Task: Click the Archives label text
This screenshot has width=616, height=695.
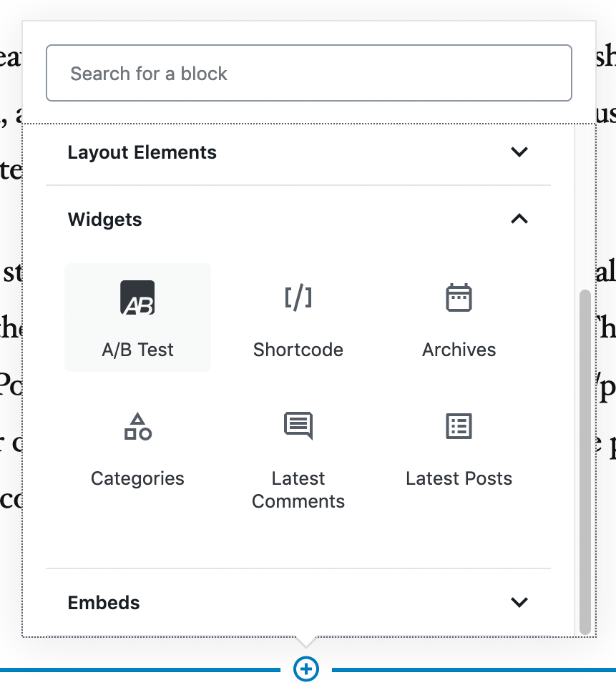Action: click(459, 350)
